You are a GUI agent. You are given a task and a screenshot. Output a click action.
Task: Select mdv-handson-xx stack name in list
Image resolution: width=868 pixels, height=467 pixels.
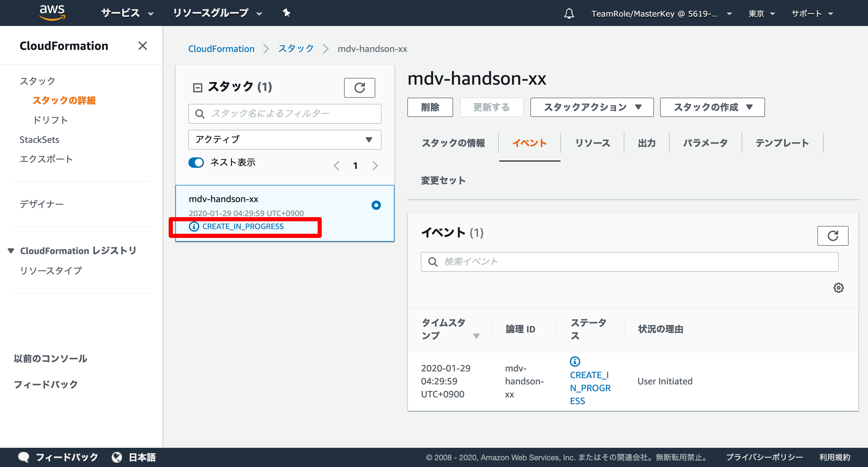coord(223,199)
